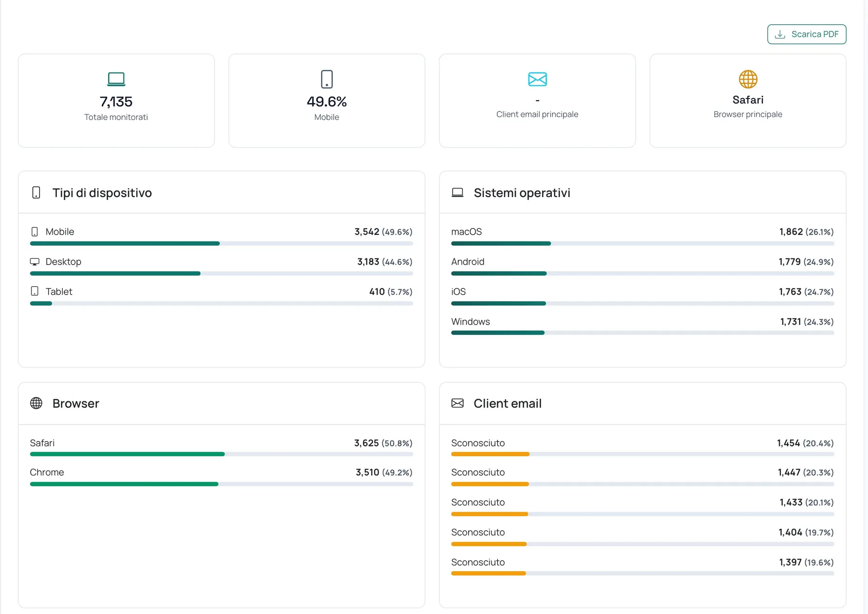868x614 pixels.
Task: Click the Mobile device type icon in list
Action: coord(34,232)
